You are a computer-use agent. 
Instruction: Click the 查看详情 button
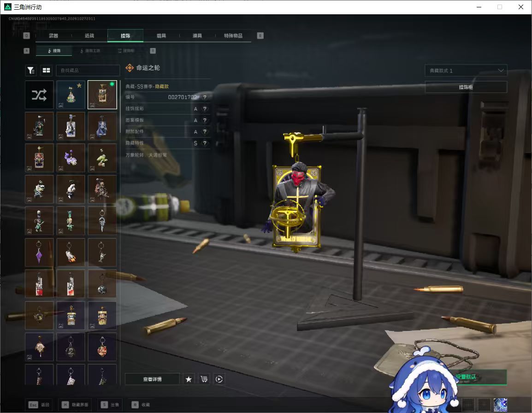tap(152, 379)
